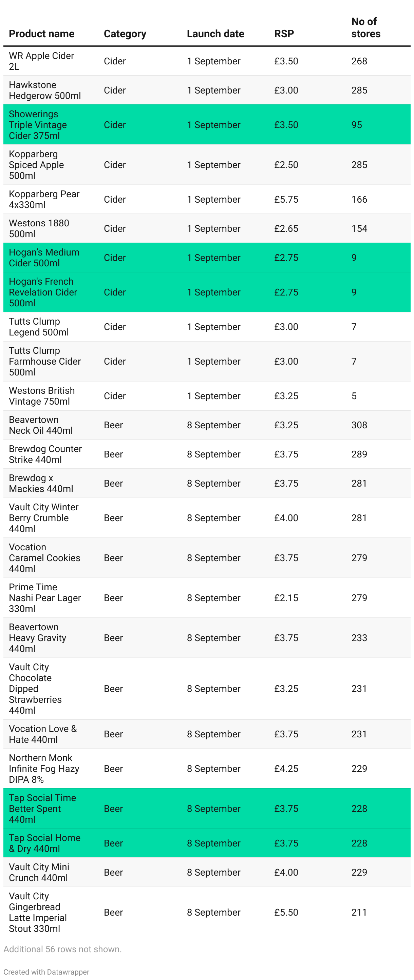Click the 308 stores count cell

click(x=359, y=425)
